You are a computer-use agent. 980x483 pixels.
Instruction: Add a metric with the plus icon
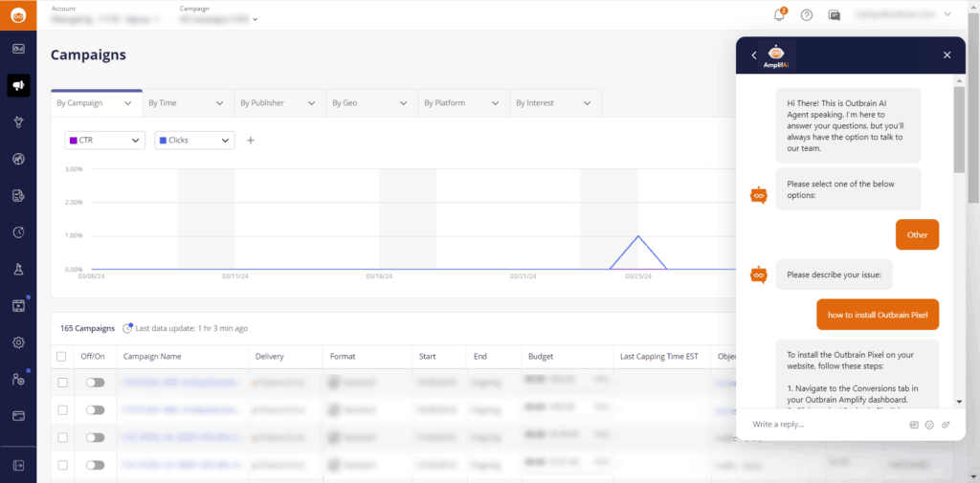[251, 140]
